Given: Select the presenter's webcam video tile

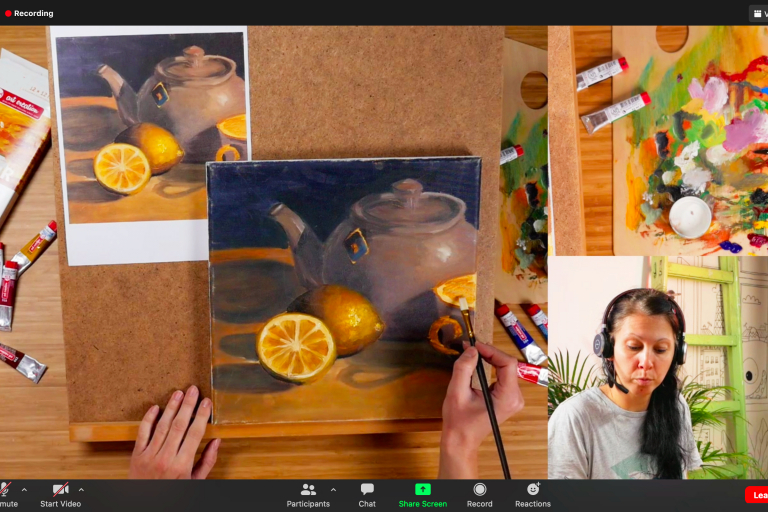Looking at the screenshot, I should coord(657,367).
